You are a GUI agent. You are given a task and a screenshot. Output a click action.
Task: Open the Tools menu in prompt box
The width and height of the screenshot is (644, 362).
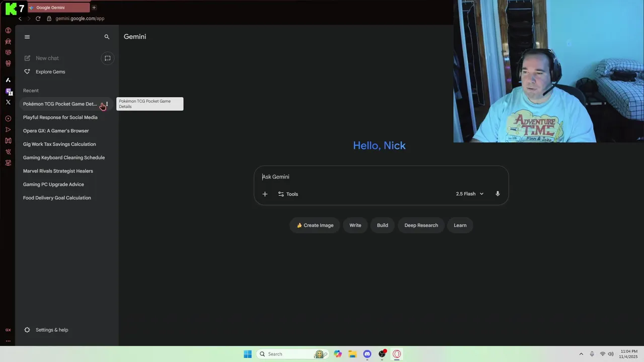point(288,194)
